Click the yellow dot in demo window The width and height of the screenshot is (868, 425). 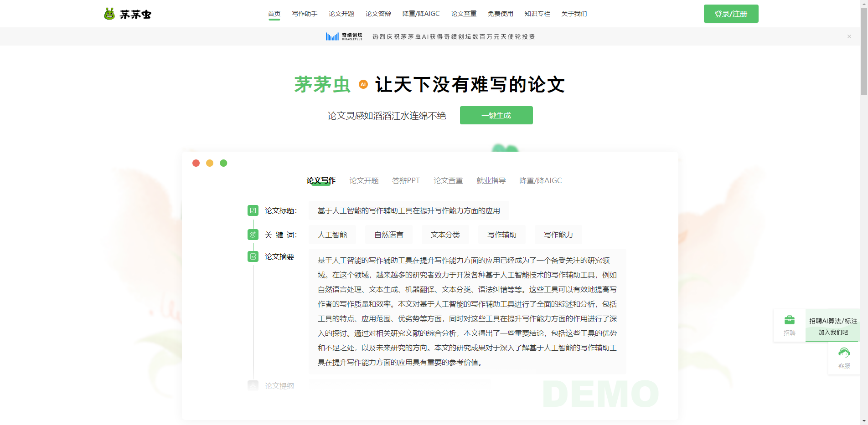click(x=210, y=163)
